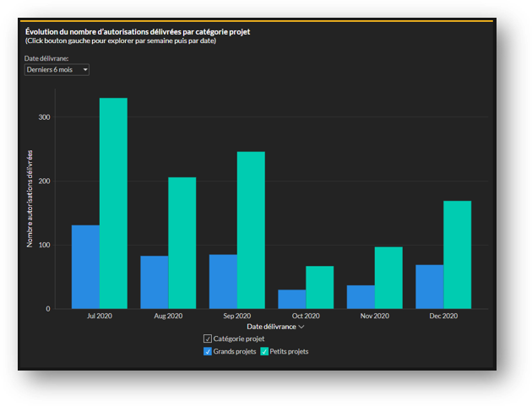532x406 pixels.
Task: Click the Nombre autorisations délivrées axis title
Action: pyautogui.click(x=30, y=198)
